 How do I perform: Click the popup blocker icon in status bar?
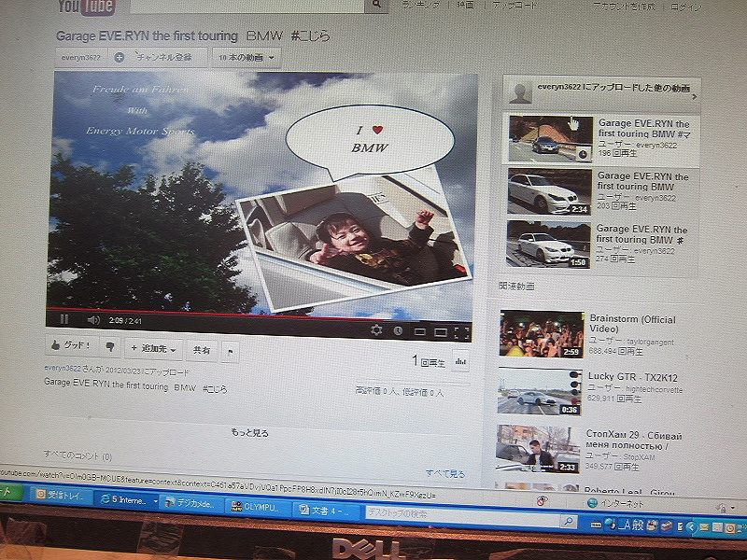(542, 501)
